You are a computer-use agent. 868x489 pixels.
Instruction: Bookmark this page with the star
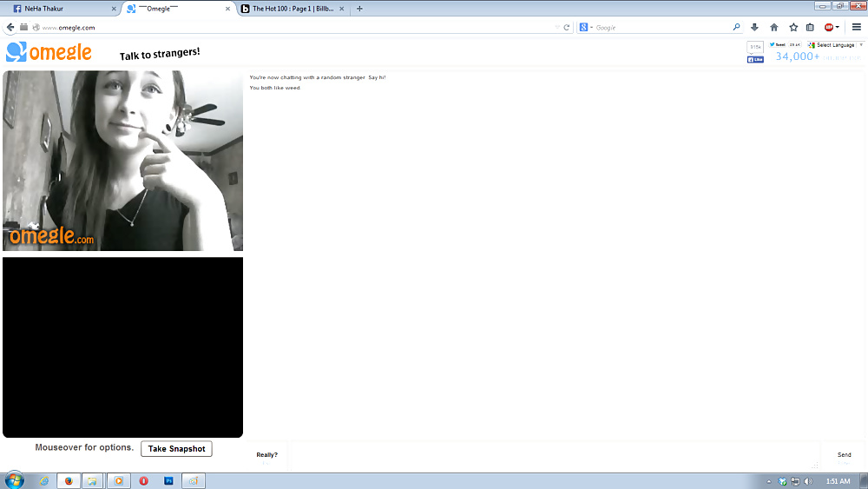pyautogui.click(x=793, y=27)
